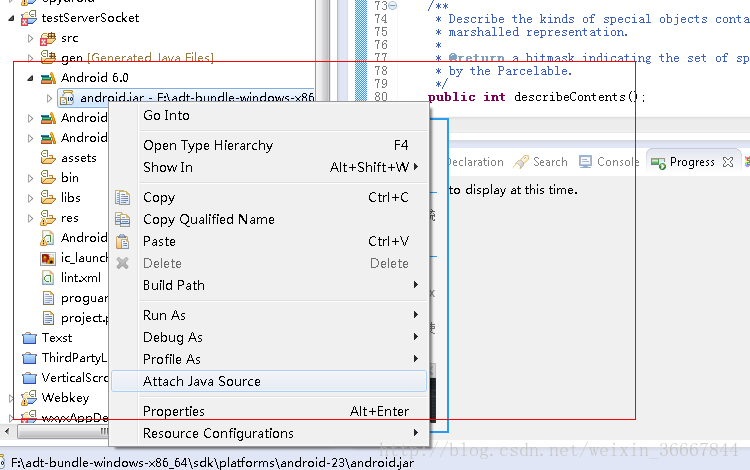This screenshot has height=470, width=750.
Task: Click the ThirdParty closed project icon
Action: 30,358
